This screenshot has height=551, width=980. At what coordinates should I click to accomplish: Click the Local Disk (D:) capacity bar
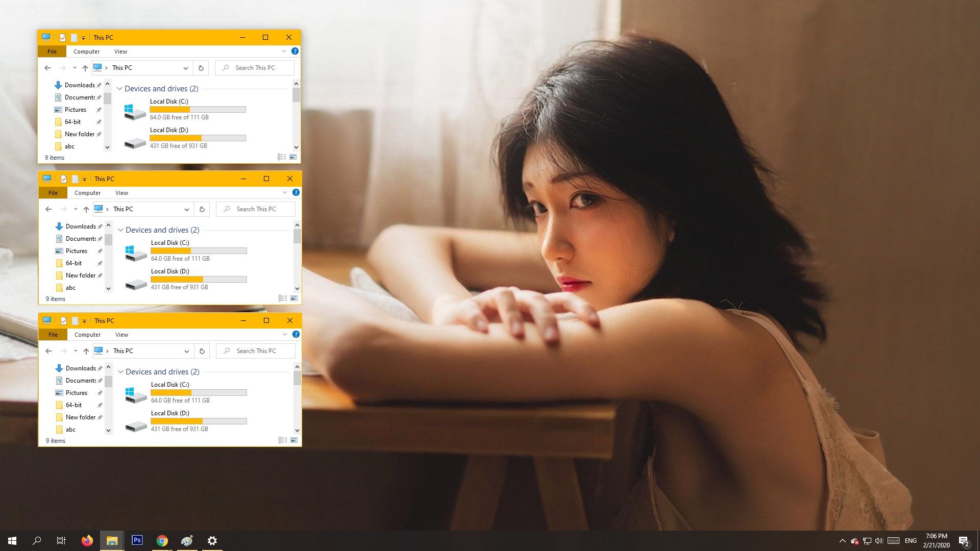tap(198, 138)
